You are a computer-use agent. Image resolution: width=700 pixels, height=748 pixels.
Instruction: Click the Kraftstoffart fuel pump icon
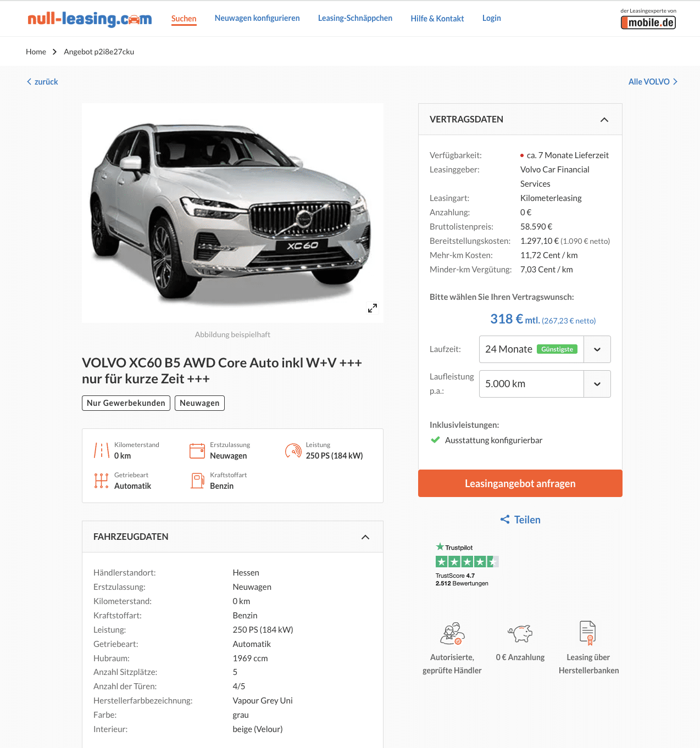pos(198,481)
